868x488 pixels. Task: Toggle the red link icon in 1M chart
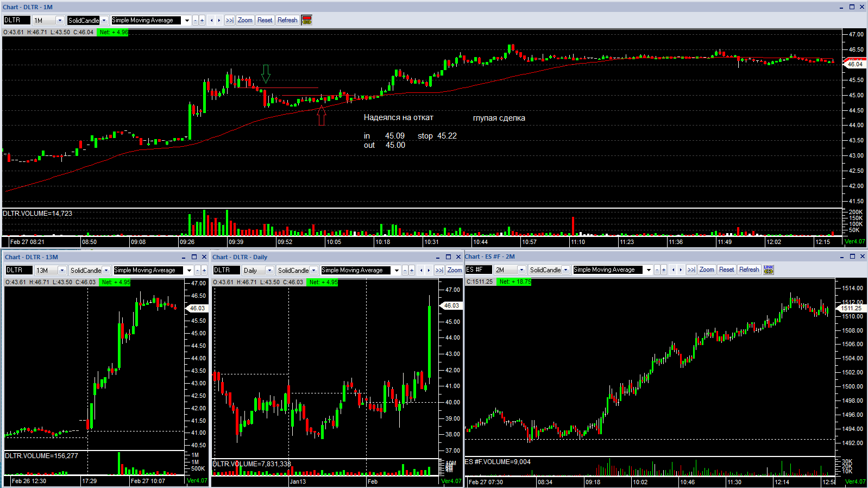(307, 20)
